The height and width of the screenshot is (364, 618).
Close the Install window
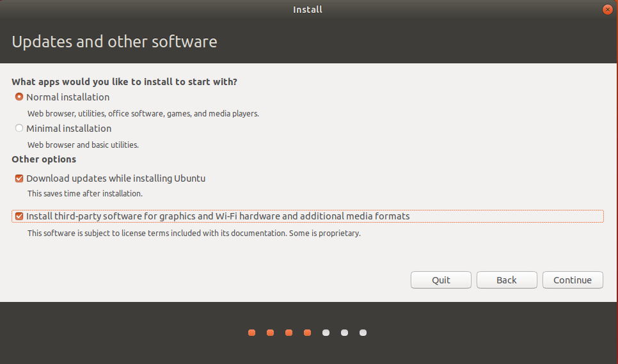[x=607, y=10]
